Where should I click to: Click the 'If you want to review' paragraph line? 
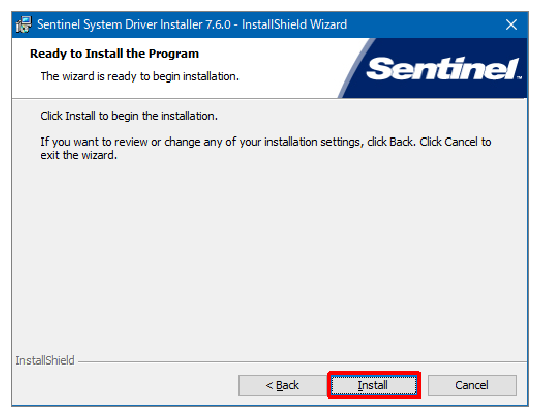tap(266, 142)
